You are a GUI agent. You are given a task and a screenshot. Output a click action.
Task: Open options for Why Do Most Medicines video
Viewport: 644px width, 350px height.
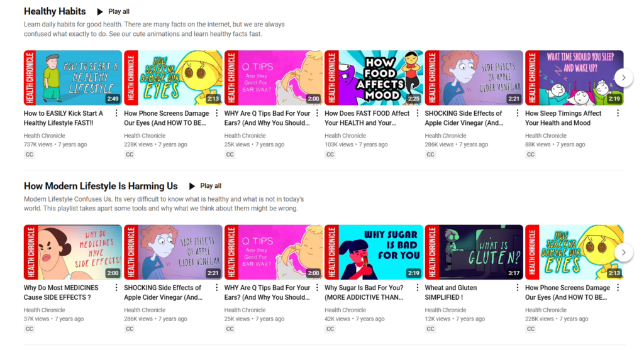pos(116,288)
